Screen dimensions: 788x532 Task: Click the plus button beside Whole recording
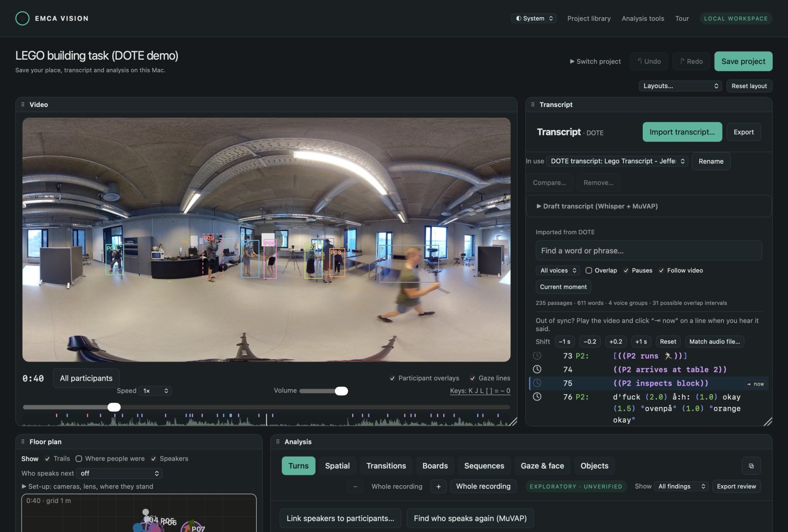pyautogui.click(x=438, y=487)
